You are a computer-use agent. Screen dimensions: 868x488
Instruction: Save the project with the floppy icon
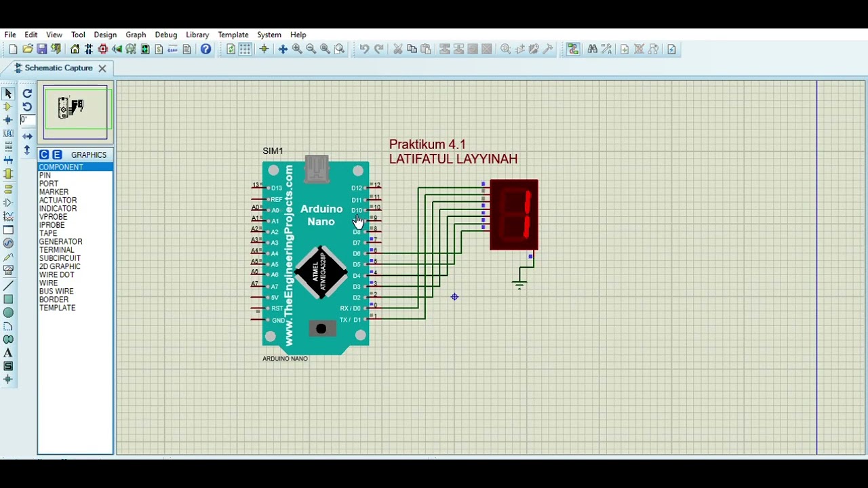[x=42, y=49]
